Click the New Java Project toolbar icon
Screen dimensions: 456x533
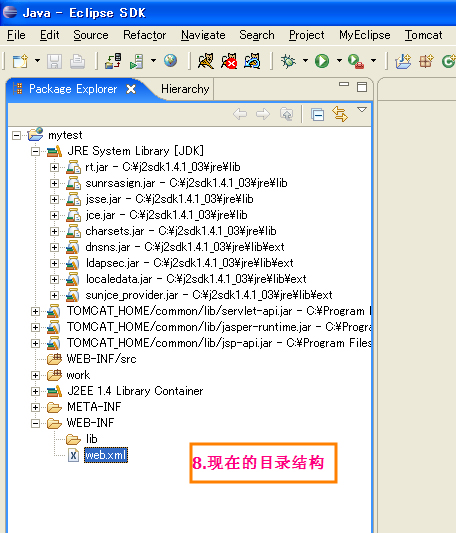[403, 62]
